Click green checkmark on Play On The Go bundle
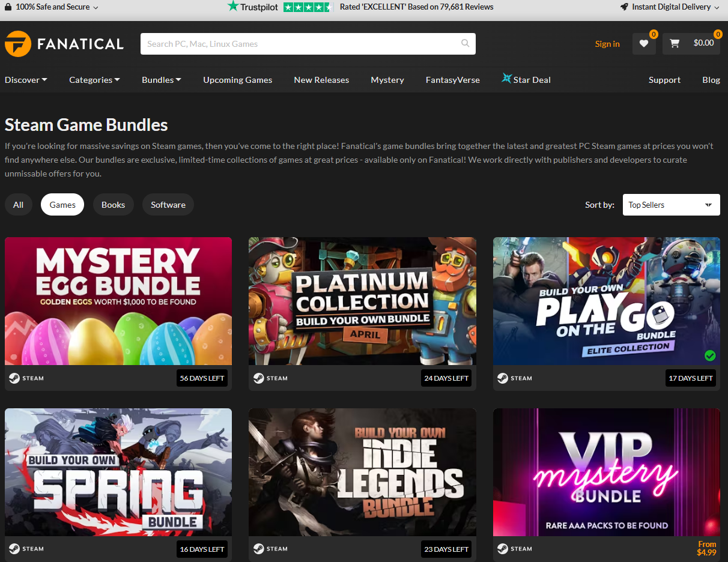Viewport: 728px width, 562px height. click(710, 356)
